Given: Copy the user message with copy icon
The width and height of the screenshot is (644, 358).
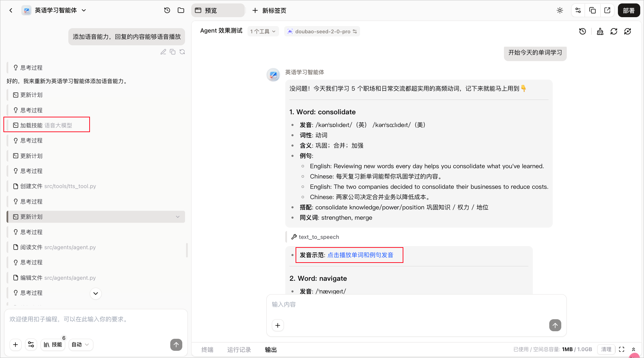Looking at the screenshot, I should (x=173, y=52).
